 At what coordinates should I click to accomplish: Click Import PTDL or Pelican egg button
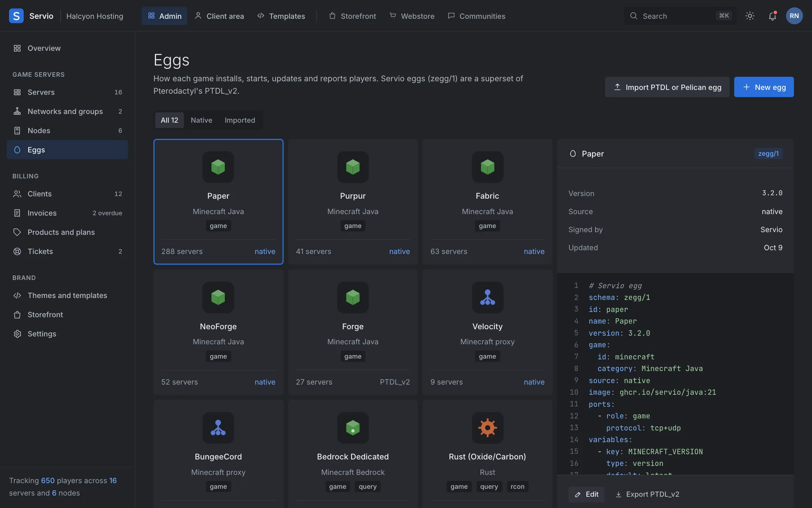667,87
